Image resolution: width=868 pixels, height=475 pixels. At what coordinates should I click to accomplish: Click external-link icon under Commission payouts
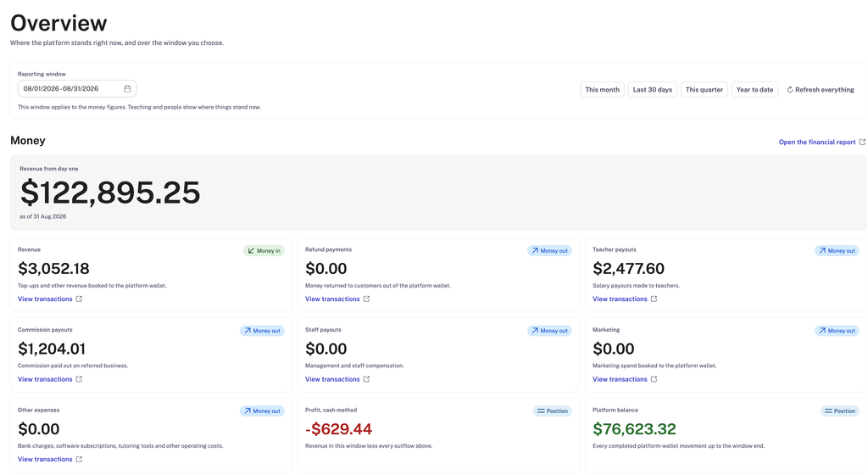coord(79,379)
